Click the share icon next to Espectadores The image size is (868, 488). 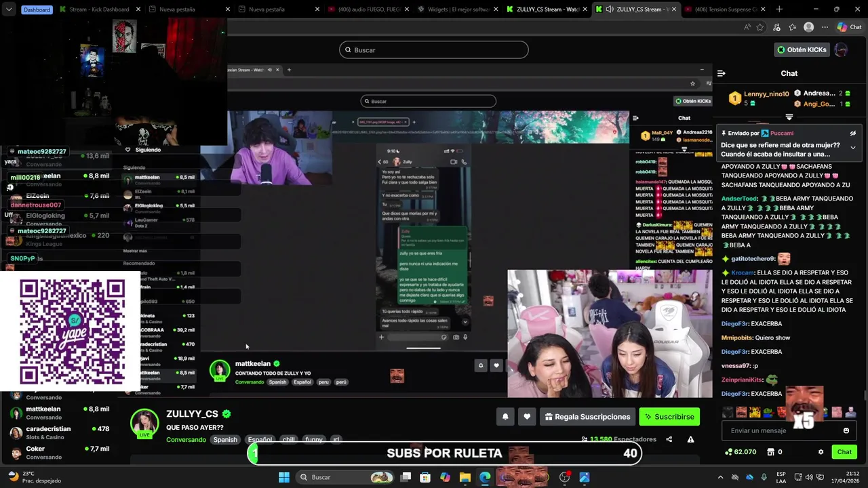[x=669, y=439]
